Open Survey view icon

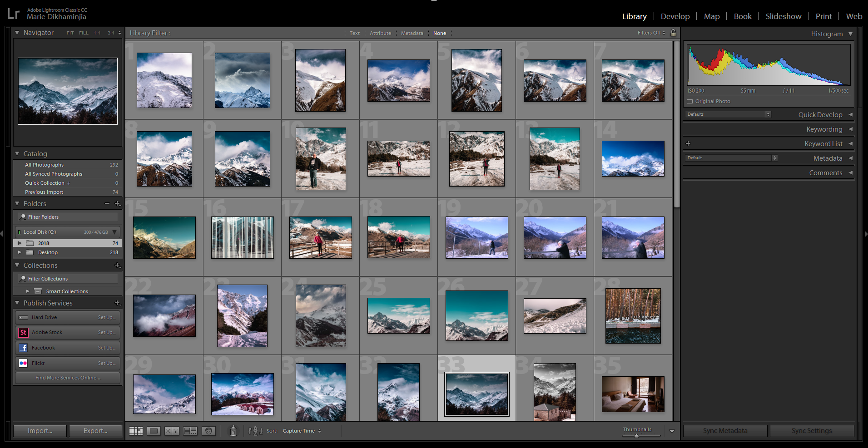(x=190, y=431)
